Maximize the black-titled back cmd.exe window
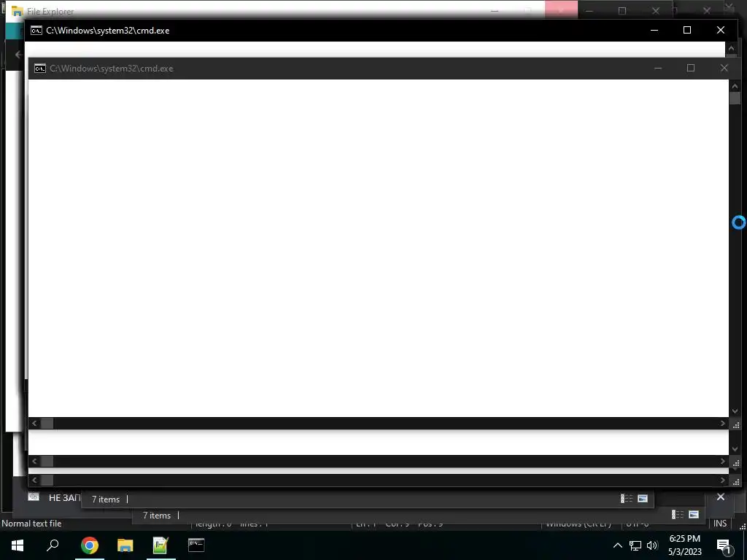This screenshot has height=560, width=747. tap(687, 30)
